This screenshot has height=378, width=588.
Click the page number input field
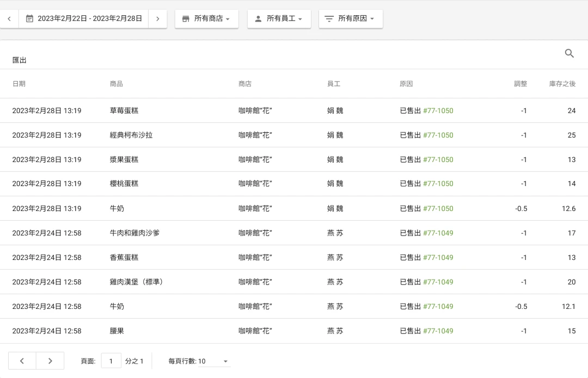point(111,361)
